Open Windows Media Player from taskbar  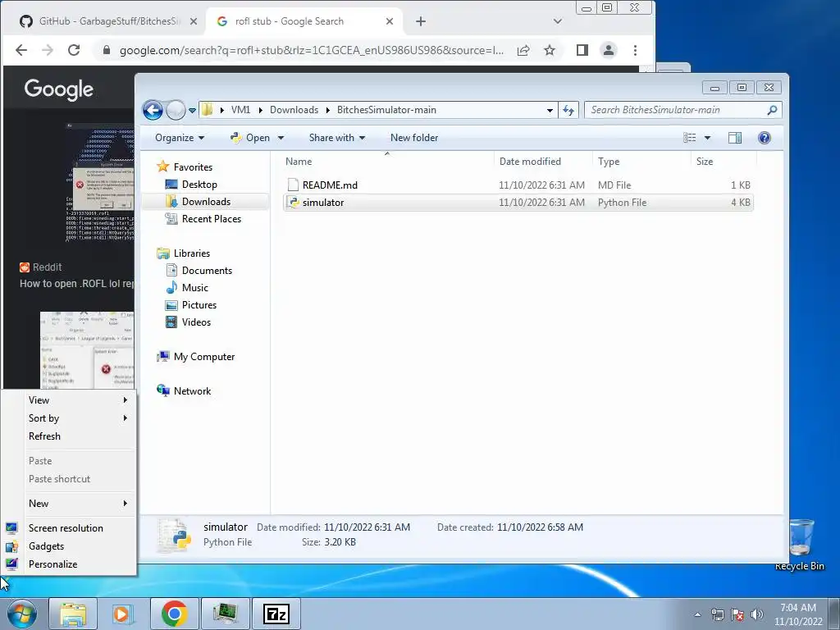[x=121, y=614]
